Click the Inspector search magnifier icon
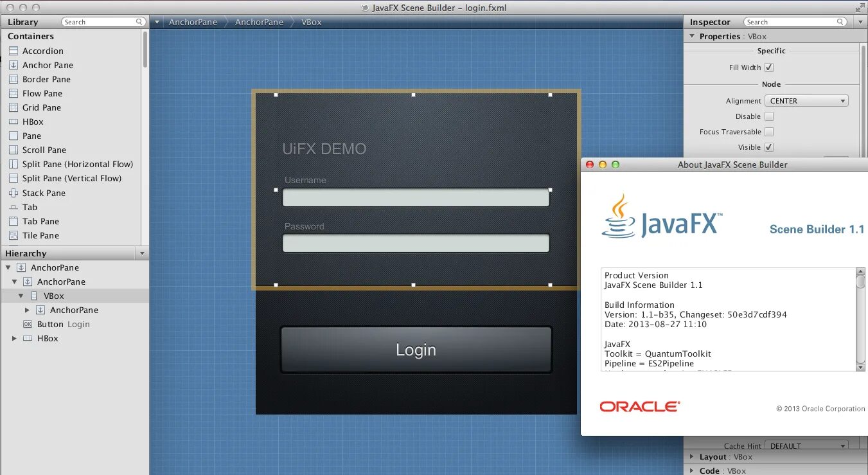 [840, 22]
